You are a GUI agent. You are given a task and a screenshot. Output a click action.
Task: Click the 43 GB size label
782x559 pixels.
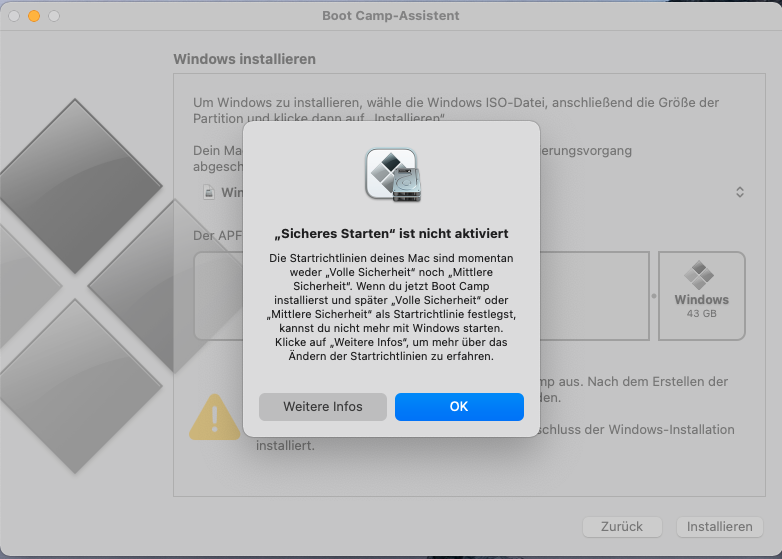point(701,314)
